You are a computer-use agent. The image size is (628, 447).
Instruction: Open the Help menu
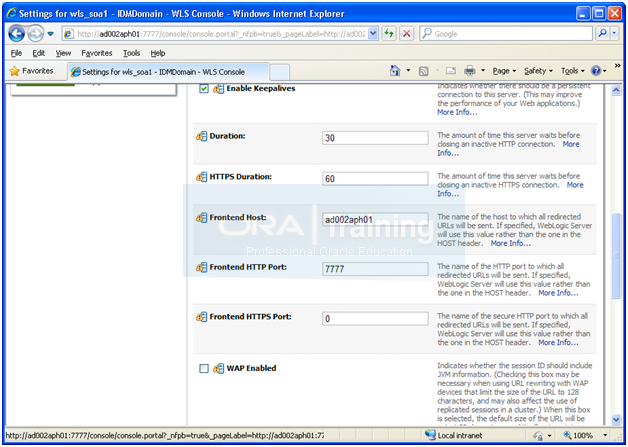[158, 53]
